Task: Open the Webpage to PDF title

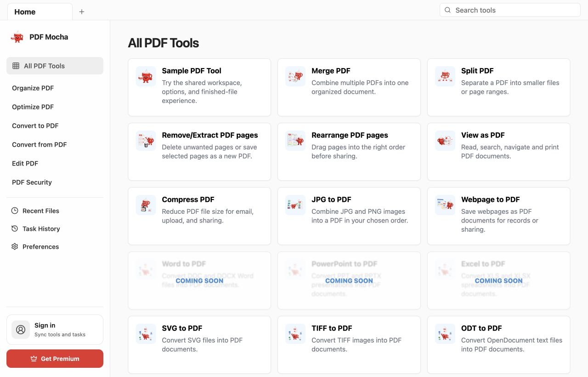Action: [490, 200]
